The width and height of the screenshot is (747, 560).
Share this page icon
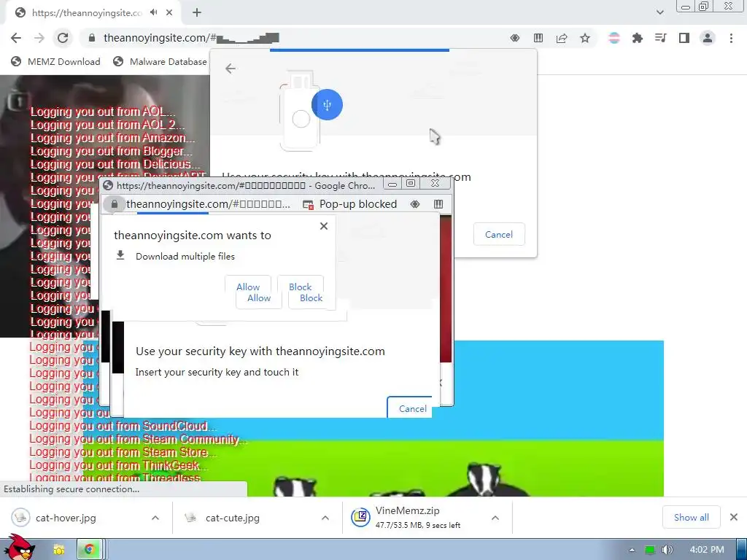(x=562, y=38)
